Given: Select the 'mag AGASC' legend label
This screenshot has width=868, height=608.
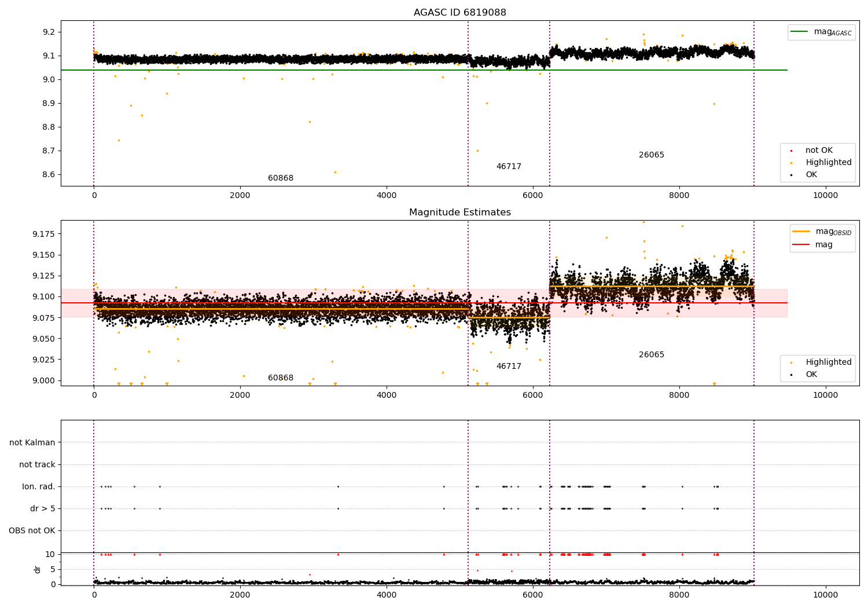Looking at the screenshot, I should [x=833, y=32].
